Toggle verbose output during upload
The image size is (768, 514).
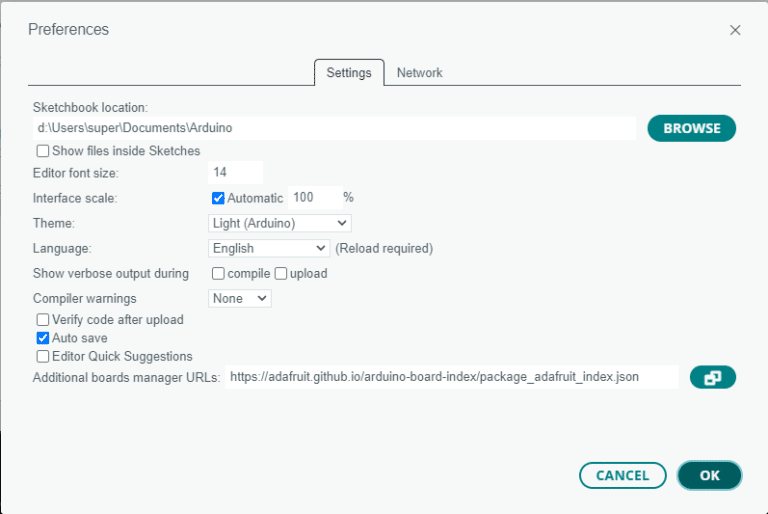[x=281, y=273]
